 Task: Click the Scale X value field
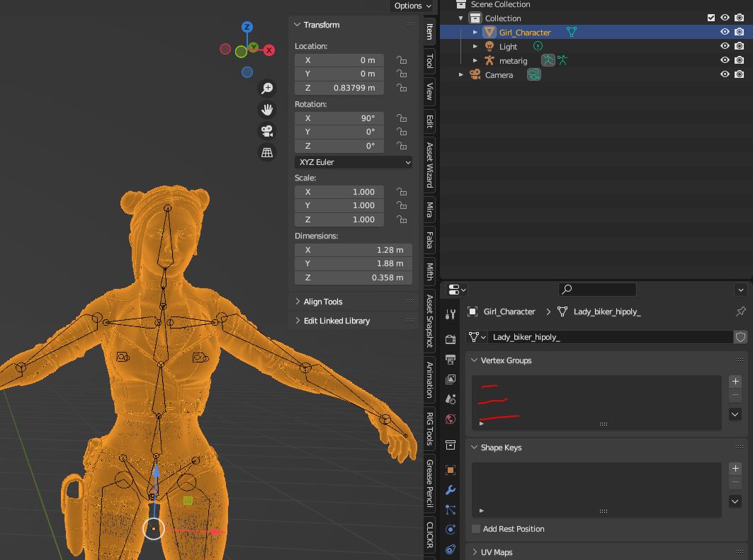339,192
